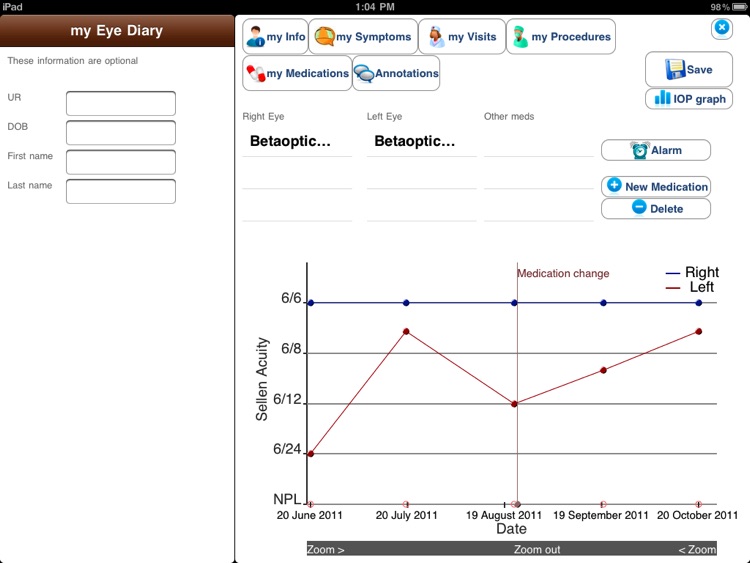Click the blue close X icon
This screenshot has height=563, width=750.
click(x=722, y=28)
